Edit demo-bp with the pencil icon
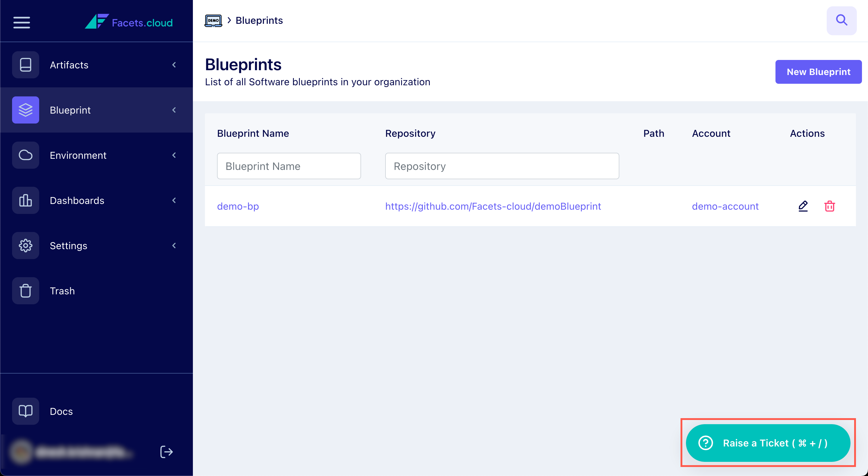Screen dimensions: 868x476 [803, 206]
